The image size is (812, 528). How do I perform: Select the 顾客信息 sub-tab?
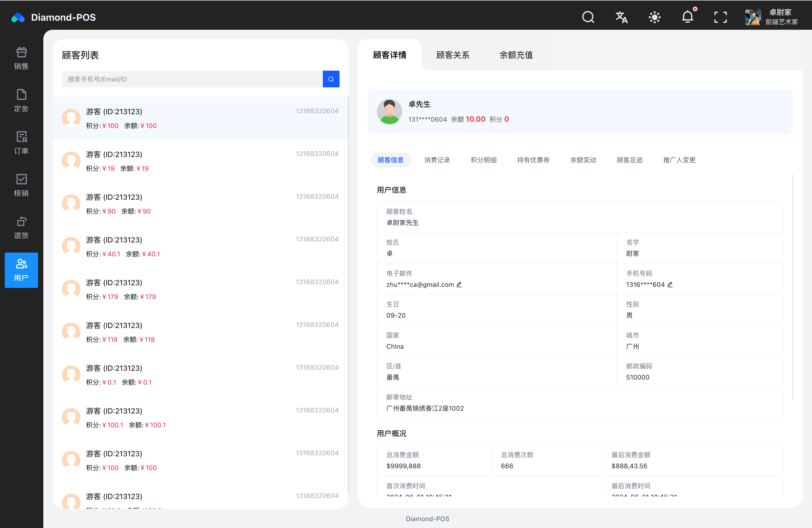pos(391,160)
